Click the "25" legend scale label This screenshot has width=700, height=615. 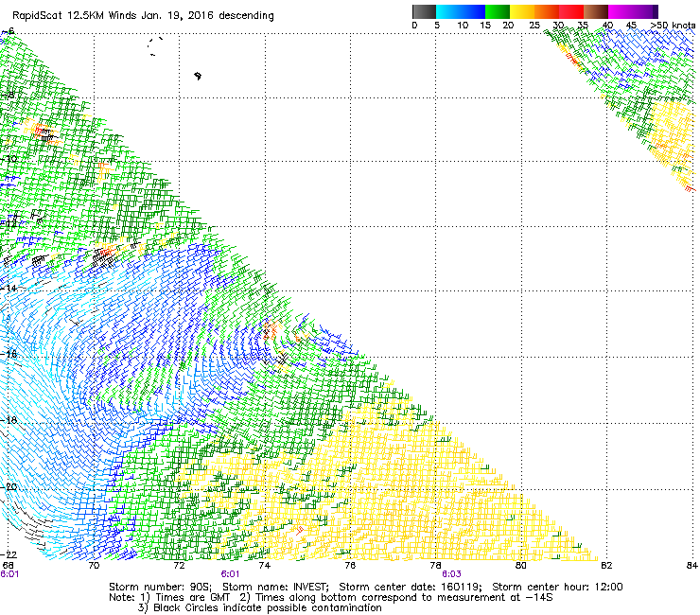coord(534,26)
